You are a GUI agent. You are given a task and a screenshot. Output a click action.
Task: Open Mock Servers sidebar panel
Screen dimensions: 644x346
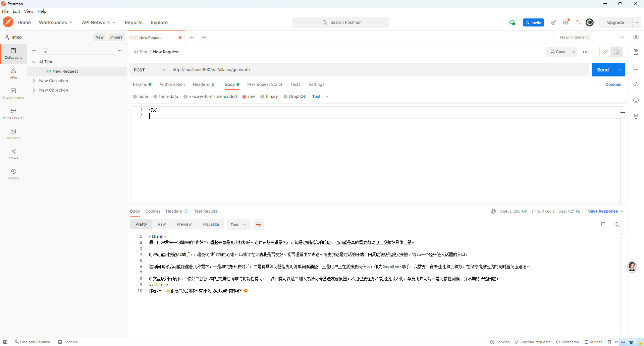(13, 114)
